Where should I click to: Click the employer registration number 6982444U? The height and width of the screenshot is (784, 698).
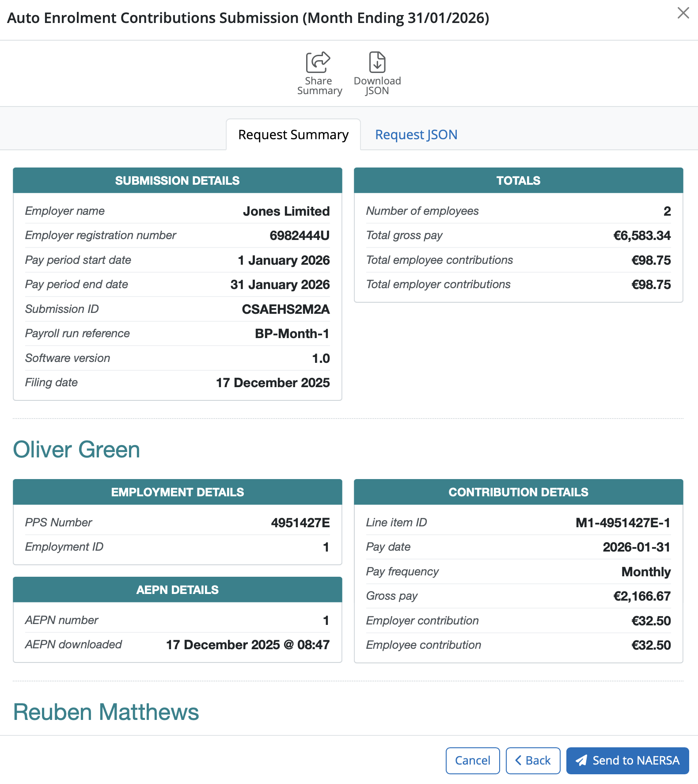coord(299,236)
